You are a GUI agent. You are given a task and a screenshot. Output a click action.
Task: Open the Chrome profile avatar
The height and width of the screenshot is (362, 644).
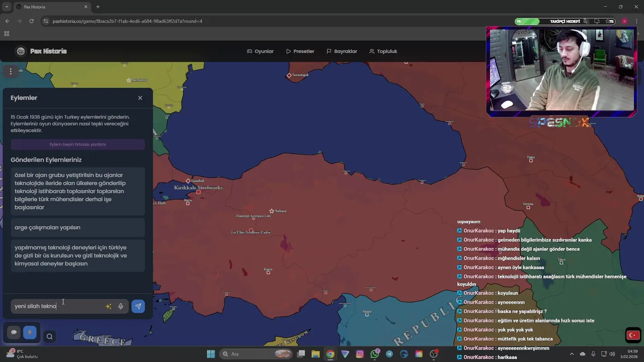(x=624, y=21)
